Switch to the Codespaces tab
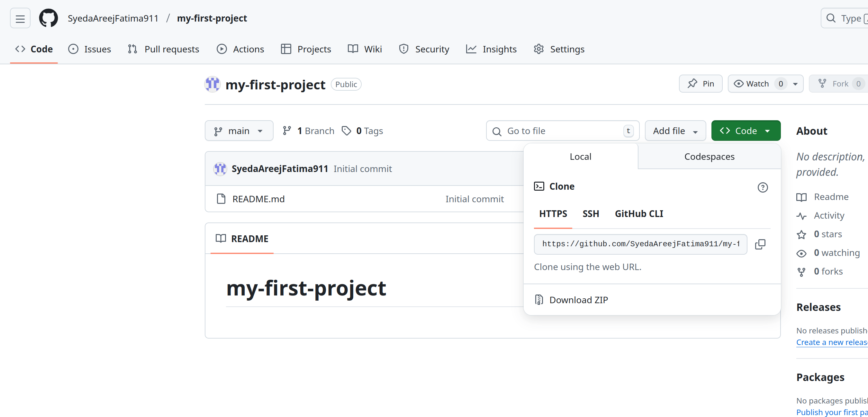The image size is (868, 417). [709, 157]
